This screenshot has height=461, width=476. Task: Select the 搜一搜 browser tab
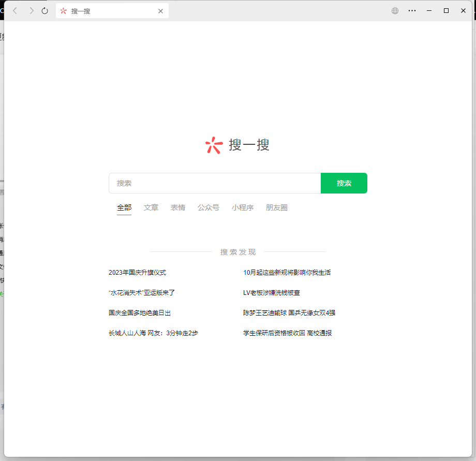pyautogui.click(x=112, y=11)
